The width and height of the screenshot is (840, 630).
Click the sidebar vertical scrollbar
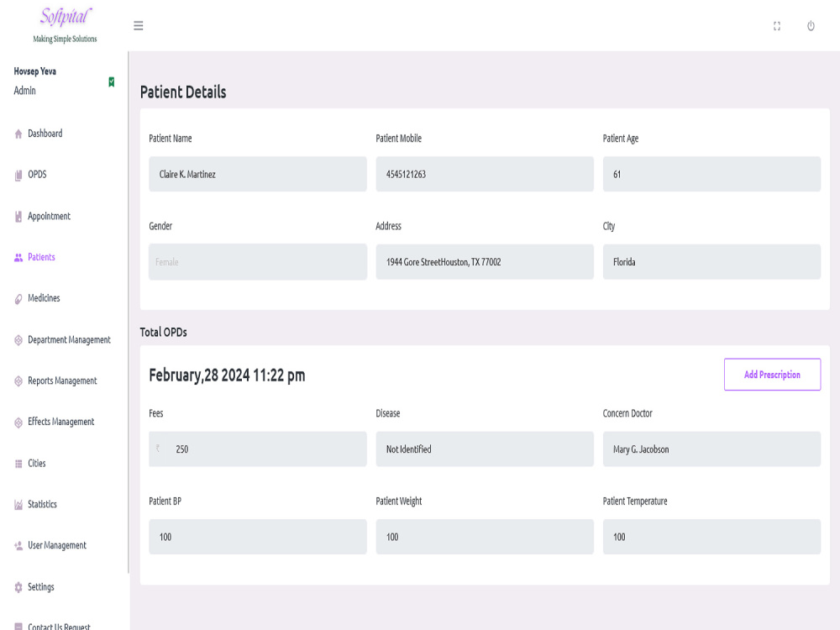(x=129, y=312)
